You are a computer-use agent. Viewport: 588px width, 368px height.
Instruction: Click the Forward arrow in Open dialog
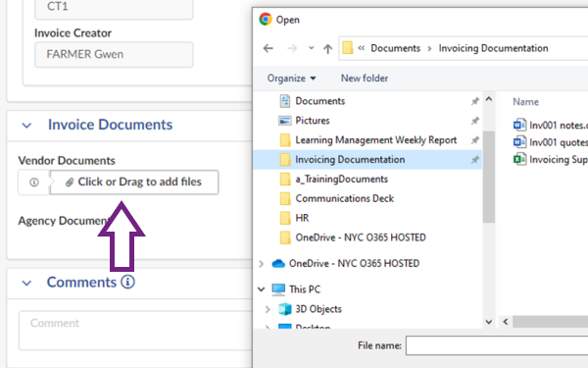pos(292,48)
